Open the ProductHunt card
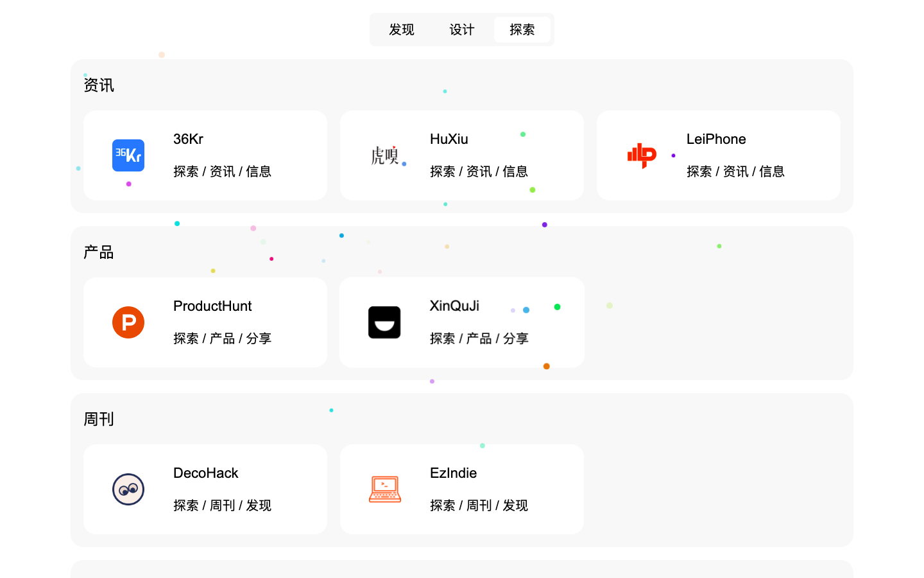Image resolution: width=924 pixels, height=578 pixels. (205, 322)
